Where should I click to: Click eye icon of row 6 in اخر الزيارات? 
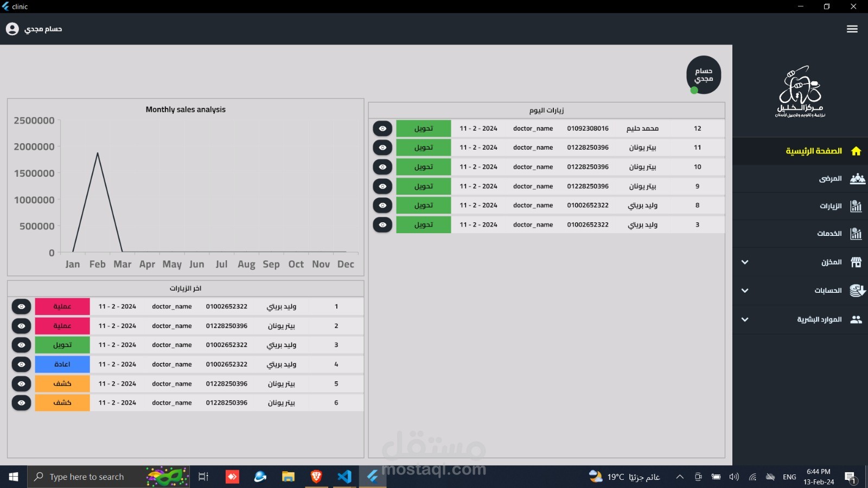21,403
